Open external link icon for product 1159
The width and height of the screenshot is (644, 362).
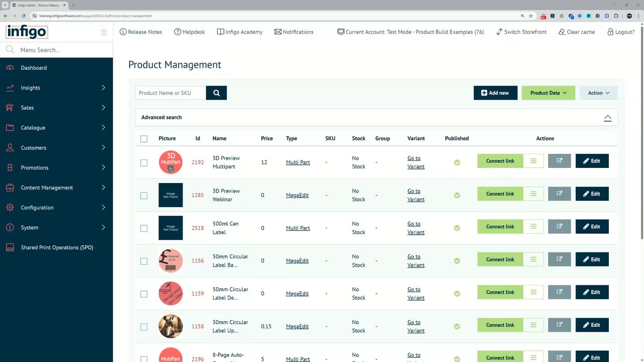point(560,292)
